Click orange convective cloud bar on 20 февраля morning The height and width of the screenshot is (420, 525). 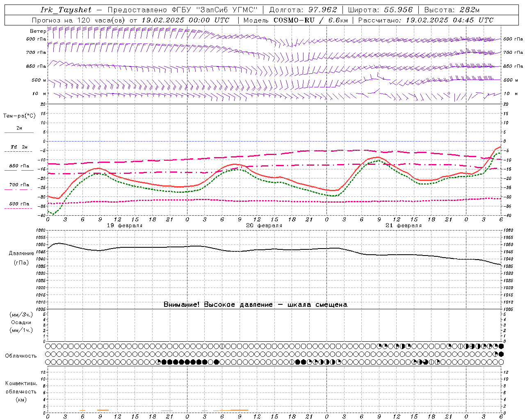(234, 410)
